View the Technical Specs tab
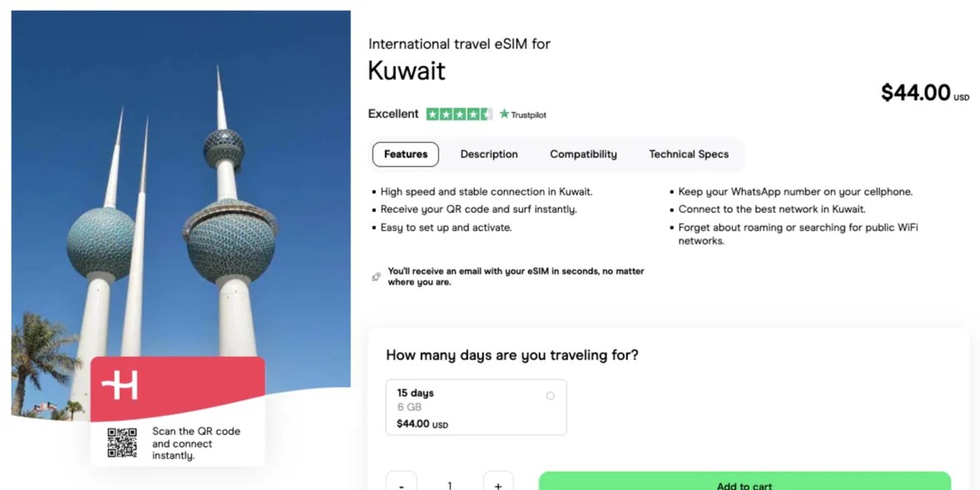980x490 pixels. click(x=689, y=154)
